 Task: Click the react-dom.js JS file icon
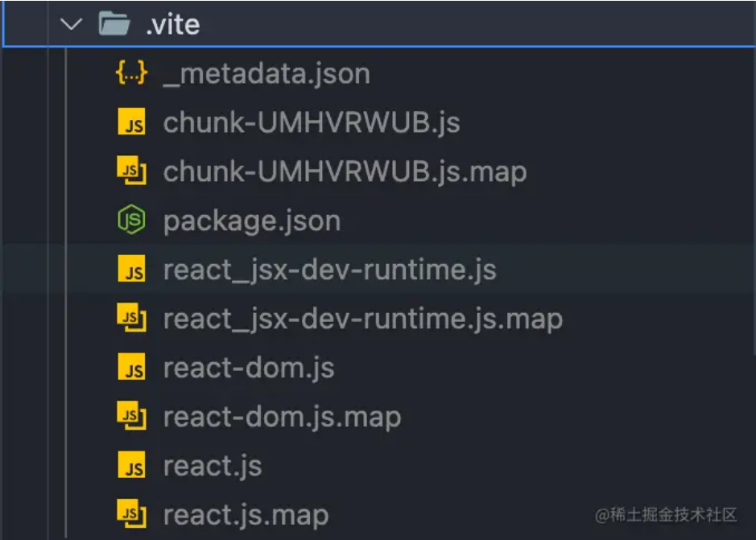pyautogui.click(x=132, y=368)
